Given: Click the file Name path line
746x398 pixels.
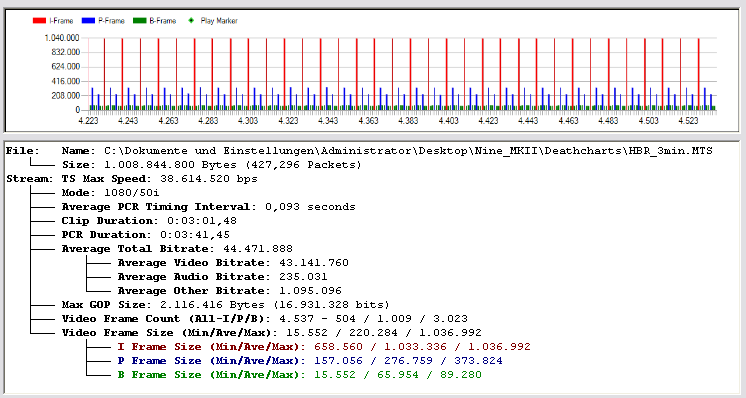Looking at the screenshot, I should coord(387,151).
